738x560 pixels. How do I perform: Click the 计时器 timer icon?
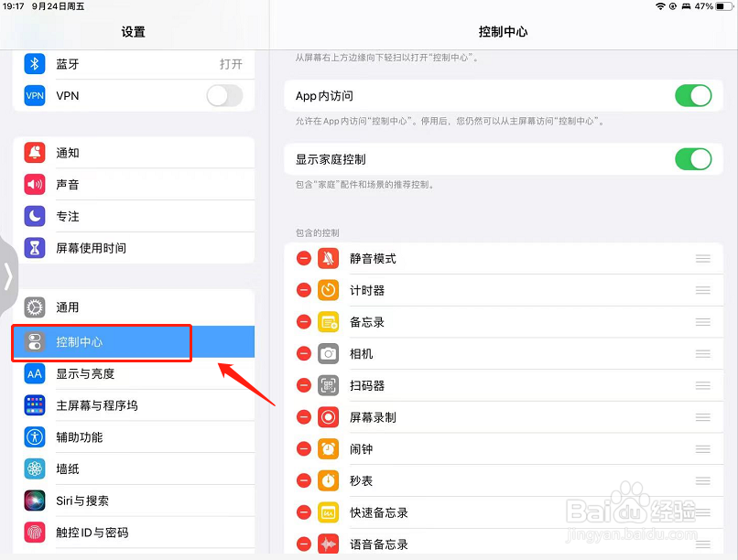click(x=328, y=290)
